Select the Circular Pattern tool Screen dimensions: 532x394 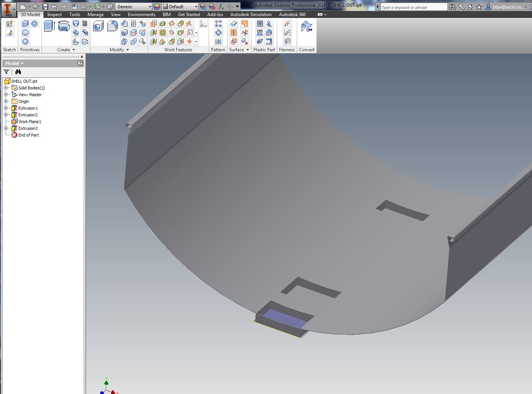pyautogui.click(x=218, y=33)
